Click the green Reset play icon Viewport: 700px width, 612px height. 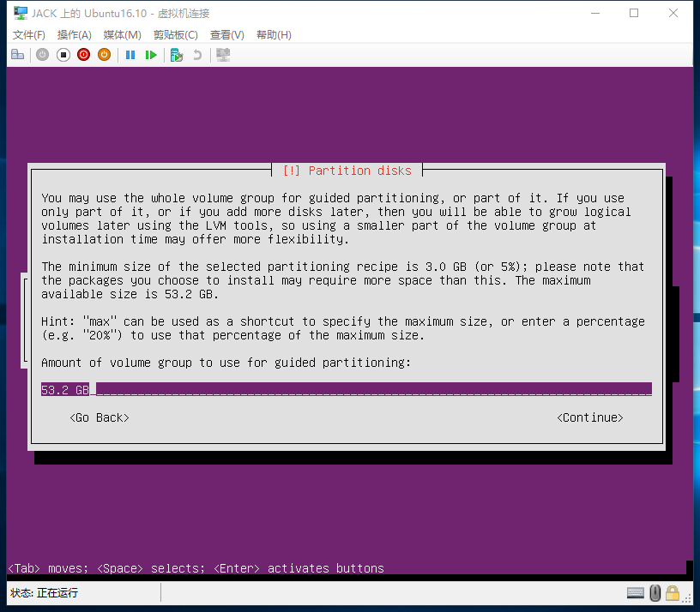coord(151,55)
